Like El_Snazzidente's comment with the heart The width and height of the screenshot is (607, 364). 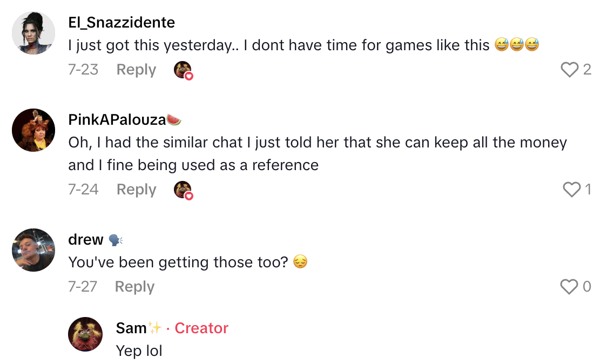570,70
